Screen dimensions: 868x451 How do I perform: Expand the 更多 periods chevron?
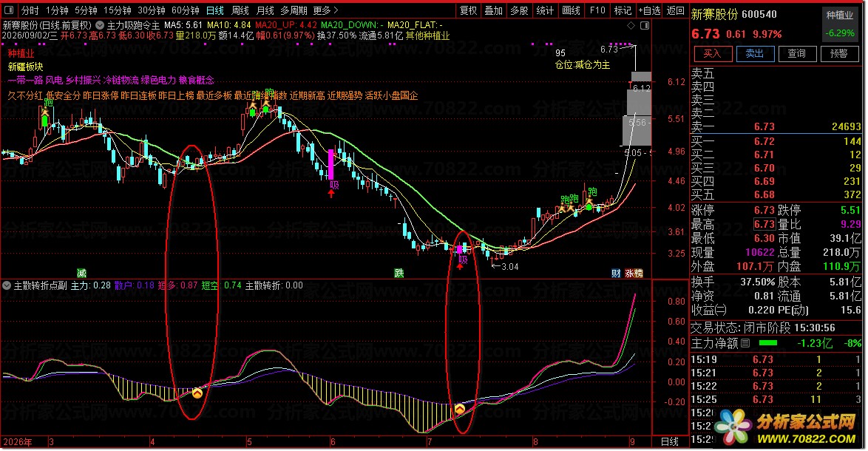pyautogui.click(x=335, y=10)
